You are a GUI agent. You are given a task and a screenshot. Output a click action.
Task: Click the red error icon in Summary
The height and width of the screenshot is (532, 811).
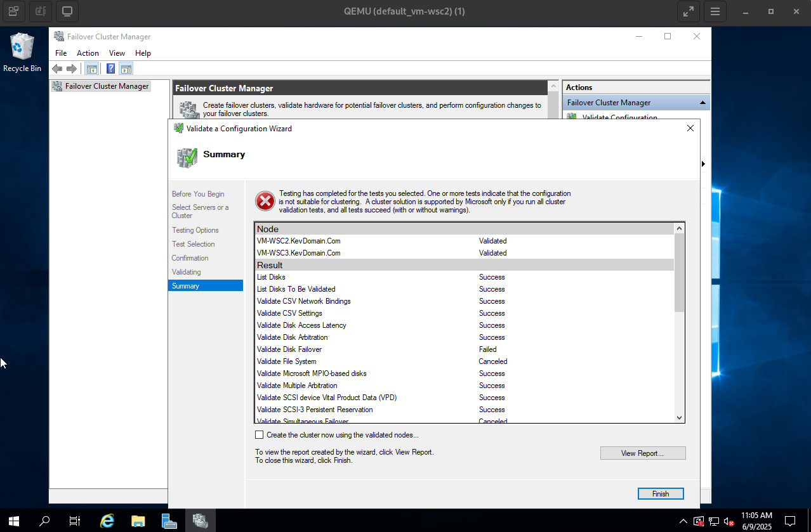(x=265, y=202)
